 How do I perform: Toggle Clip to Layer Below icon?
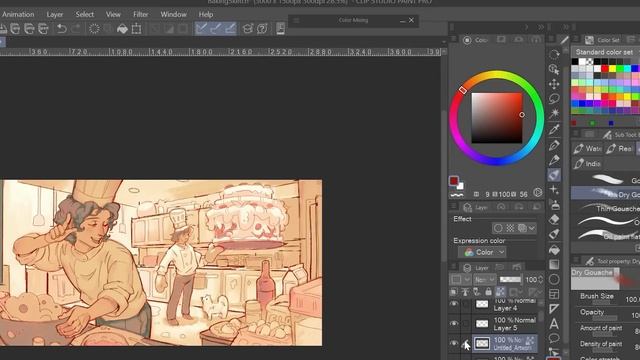454,292
